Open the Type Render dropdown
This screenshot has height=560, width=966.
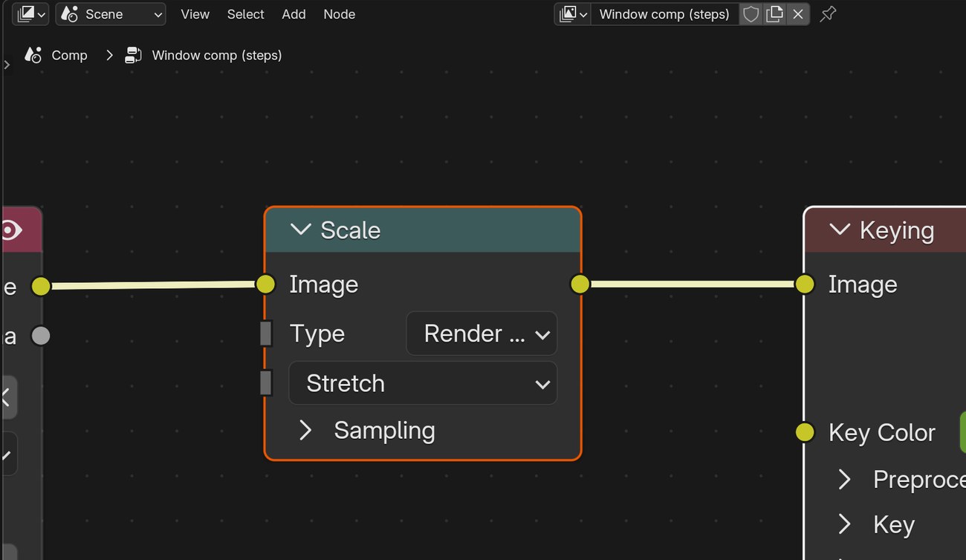[482, 333]
